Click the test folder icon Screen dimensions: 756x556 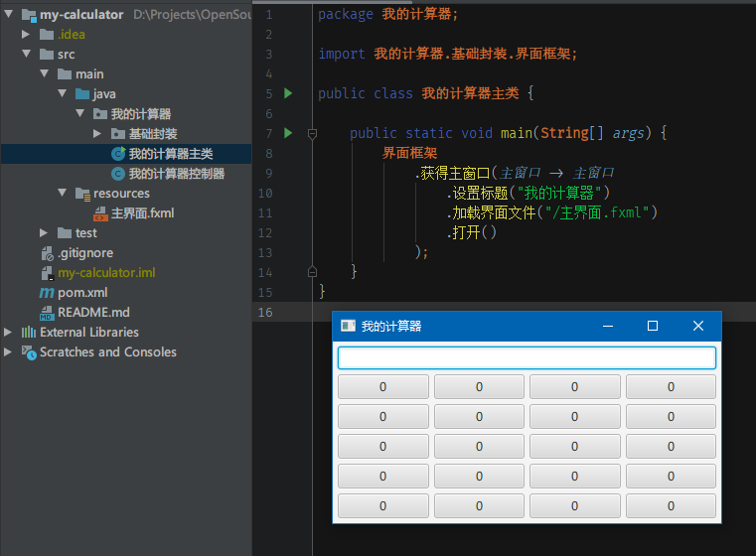(65, 232)
